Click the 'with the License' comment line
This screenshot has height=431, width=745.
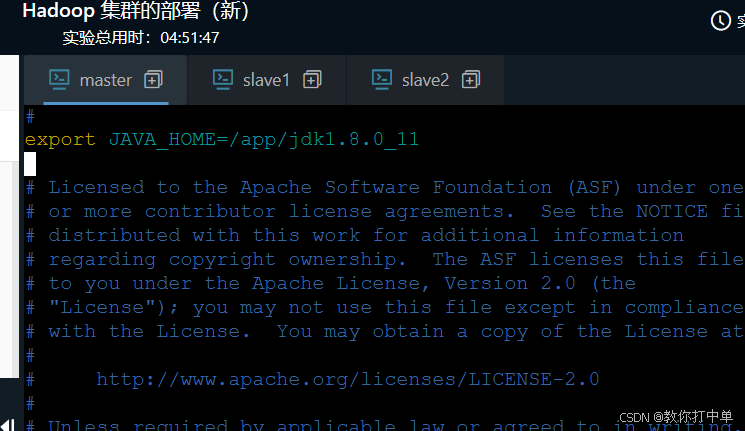385,331
